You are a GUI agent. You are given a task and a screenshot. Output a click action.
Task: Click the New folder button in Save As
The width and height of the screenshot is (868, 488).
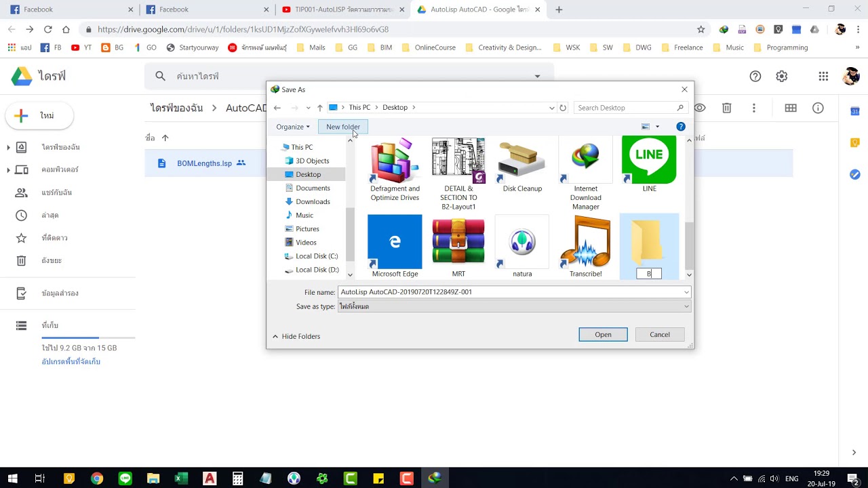pos(342,127)
